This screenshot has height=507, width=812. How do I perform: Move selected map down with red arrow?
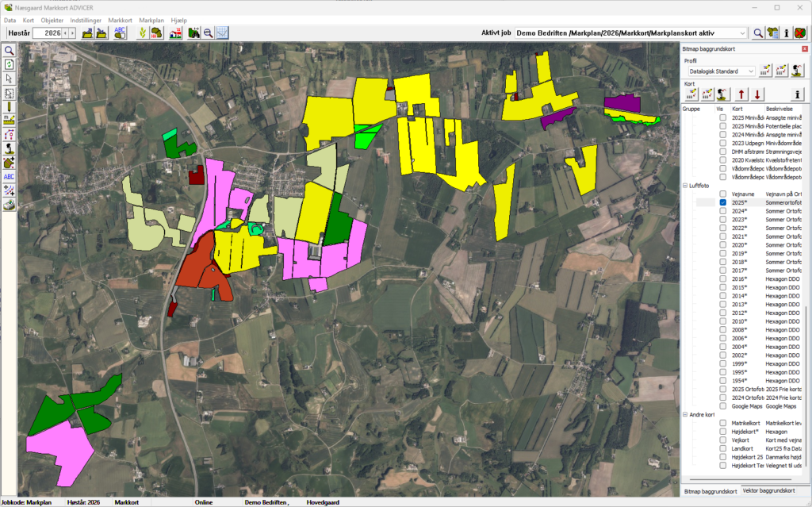(x=757, y=94)
